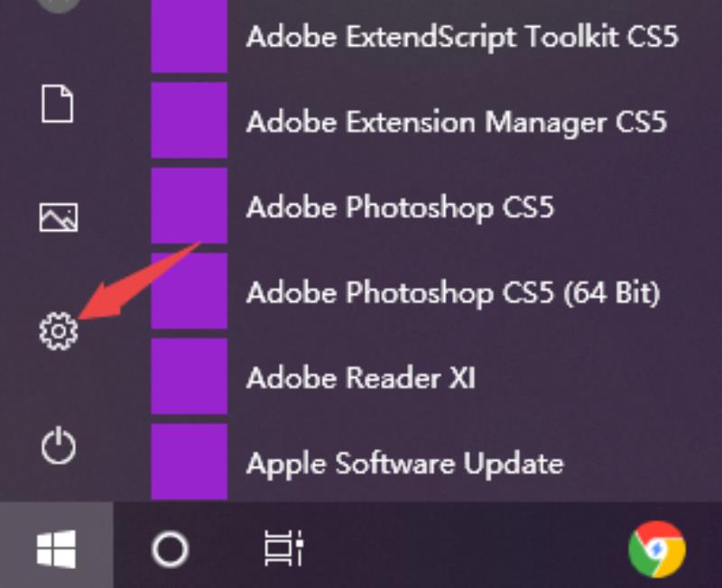Launch Adobe ExtendScript Toolkit CS5
Screen dimensions: 722x588
462,36
